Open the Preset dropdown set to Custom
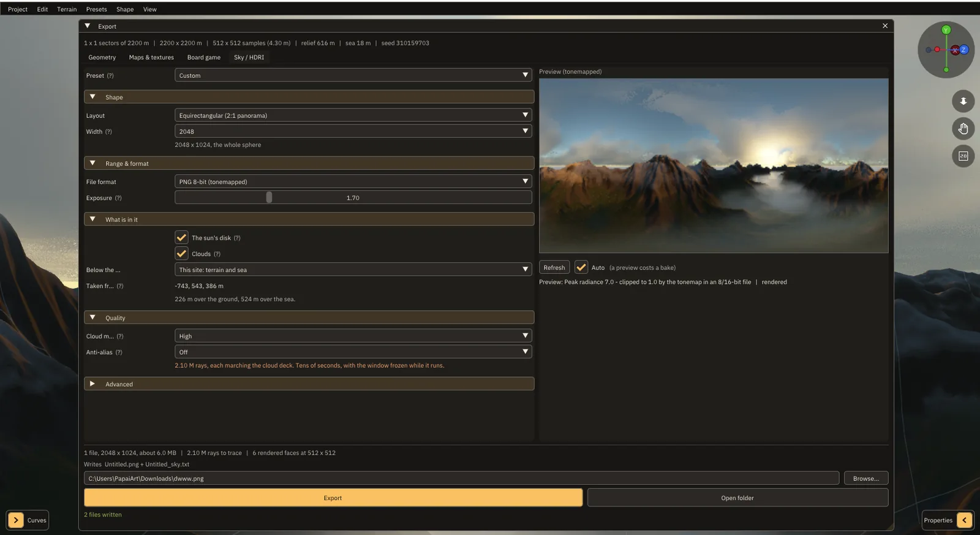The width and height of the screenshot is (980, 535). 353,75
